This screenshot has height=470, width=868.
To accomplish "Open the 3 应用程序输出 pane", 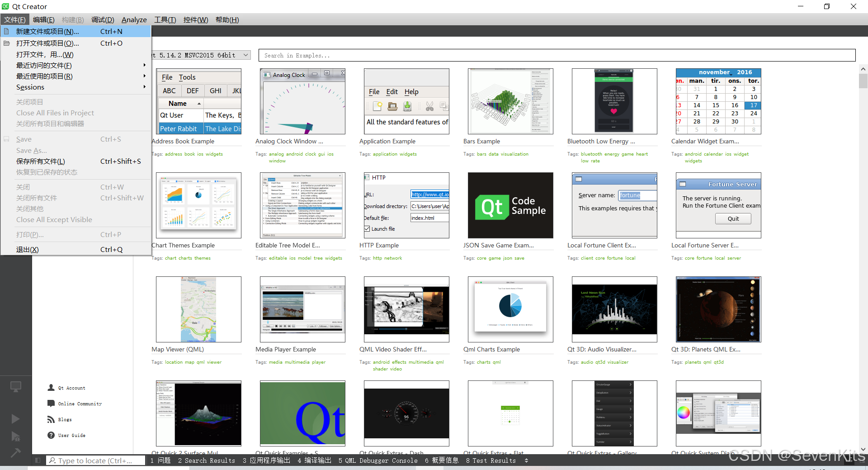I will tap(266, 461).
